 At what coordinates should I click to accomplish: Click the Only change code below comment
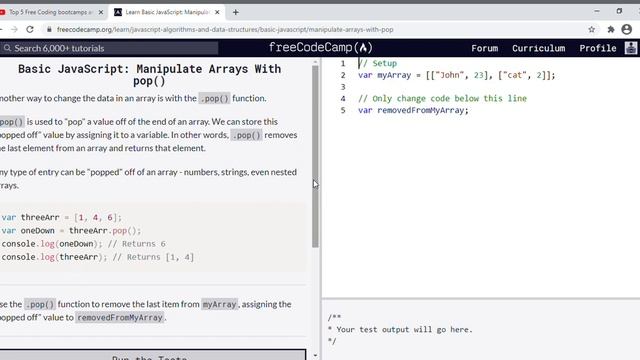pyautogui.click(x=442, y=98)
